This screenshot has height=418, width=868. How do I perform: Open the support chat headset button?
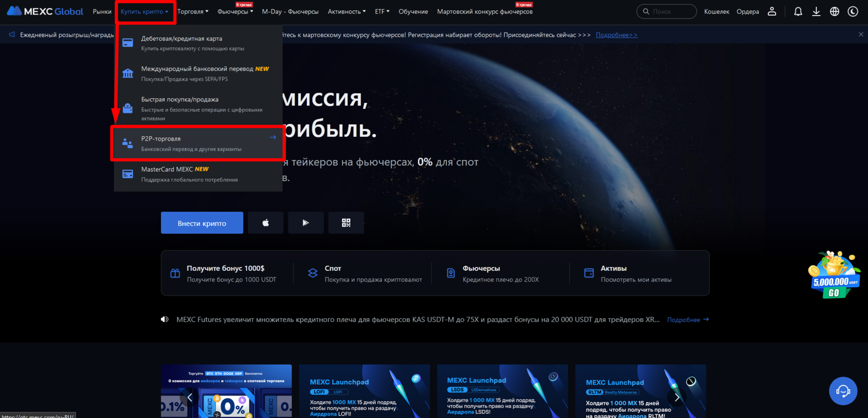[843, 391]
